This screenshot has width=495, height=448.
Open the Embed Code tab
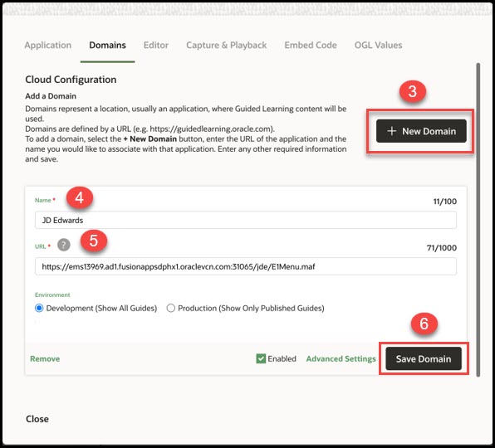pyautogui.click(x=311, y=45)
